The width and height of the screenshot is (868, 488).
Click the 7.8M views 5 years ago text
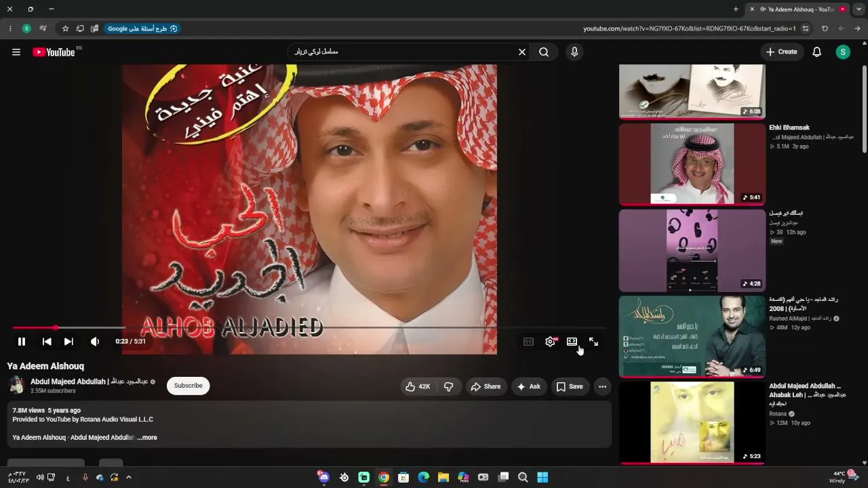46,410
